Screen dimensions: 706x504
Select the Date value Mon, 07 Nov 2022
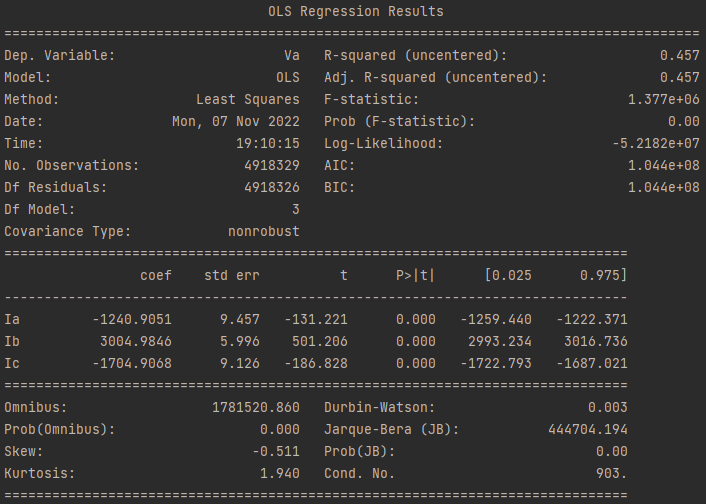pos(236,122)
